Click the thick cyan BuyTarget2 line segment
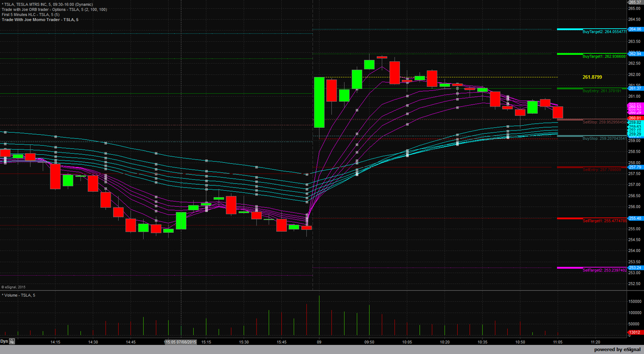644x354 pixels. click(569, 29)
